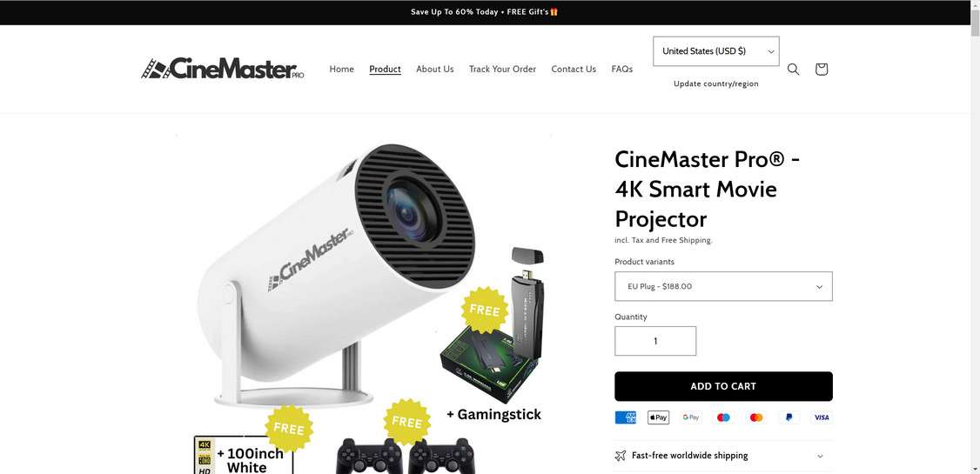This screenshot has width=980, height=474.
Task: Click the CineMaster Pro logo
Action: tap(223, 69)
